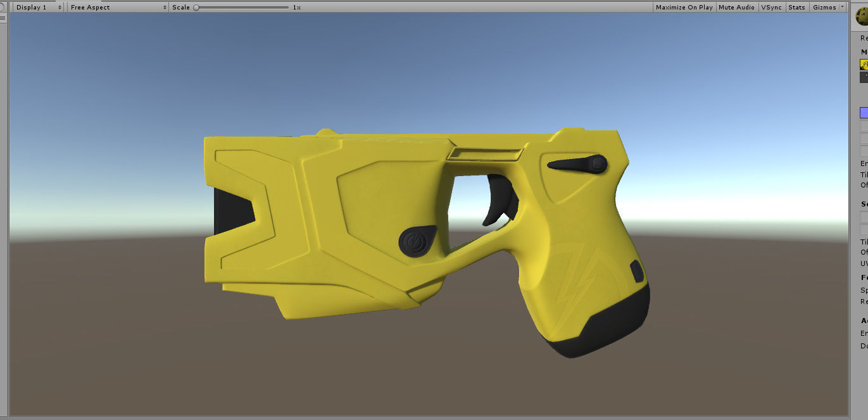Open the Free Aspect resolution dropdown
The image size is (868, 420).
[118, 7]
